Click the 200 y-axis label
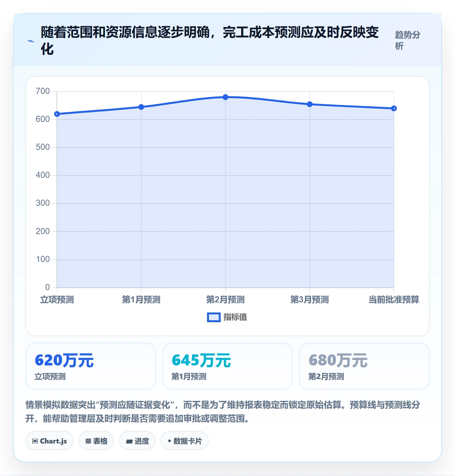 (43, 231)
